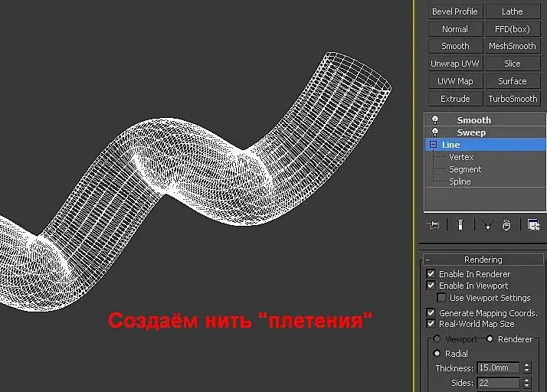Select the Radial radio option
The width and height of the screenshot is (547, 392).
coord(437,353)
